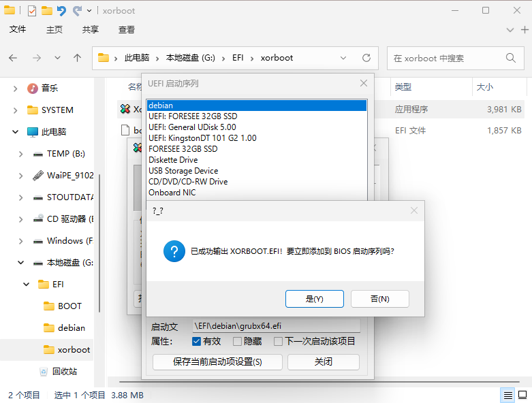Toggle the 隐藏 checkbox
This screenshot has height=403, width=532.
237,341
